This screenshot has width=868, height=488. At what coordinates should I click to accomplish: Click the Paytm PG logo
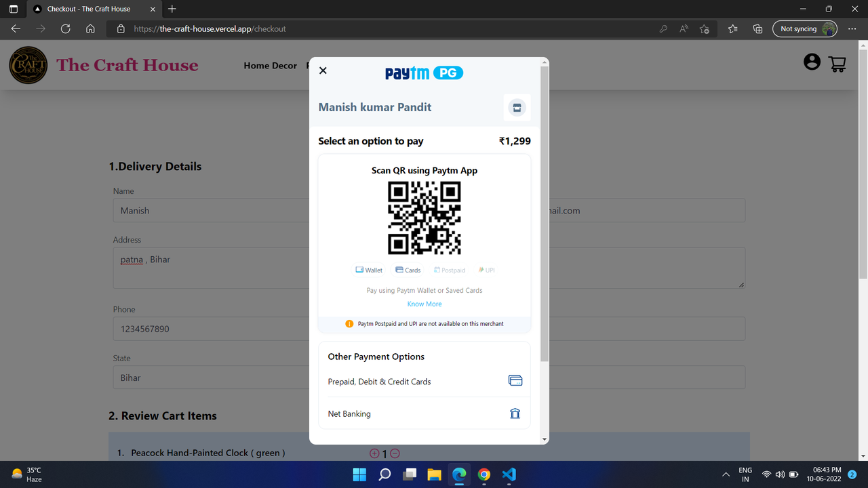point(425,73)
